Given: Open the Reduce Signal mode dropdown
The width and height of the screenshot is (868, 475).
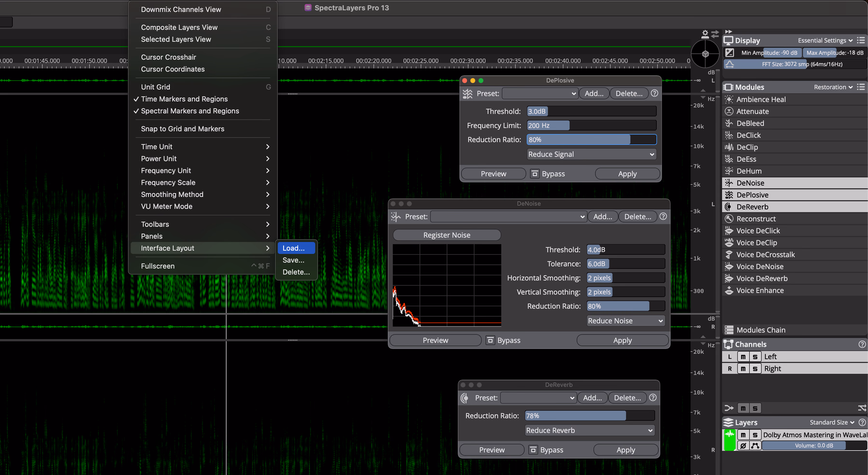Looking at the screenshot, I should (x=592, y=154).
